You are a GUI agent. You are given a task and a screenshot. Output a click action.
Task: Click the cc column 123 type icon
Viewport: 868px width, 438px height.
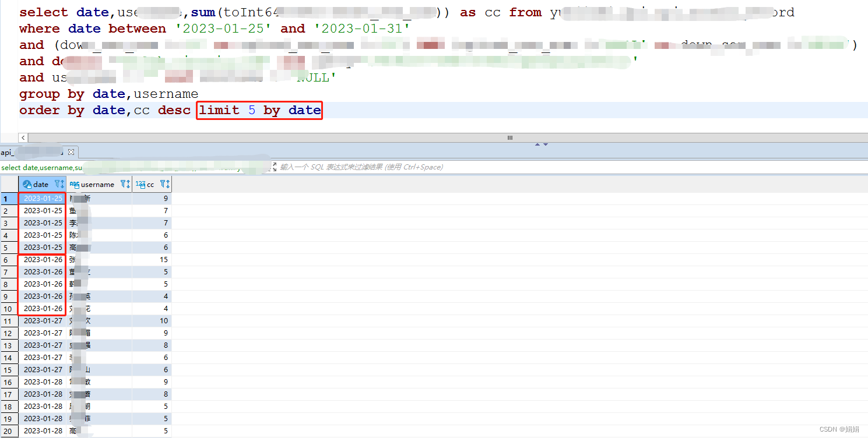(x=140, y=184)
